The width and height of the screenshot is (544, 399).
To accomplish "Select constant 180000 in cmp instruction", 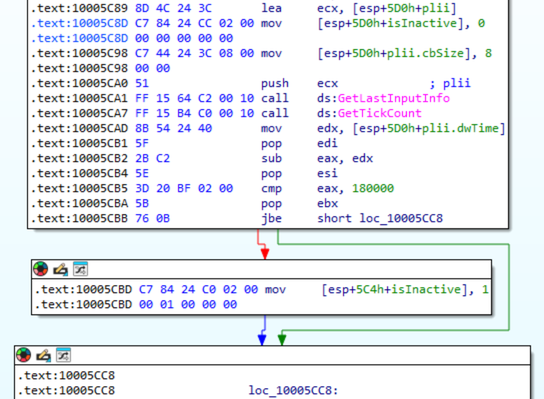I will 373,188.
